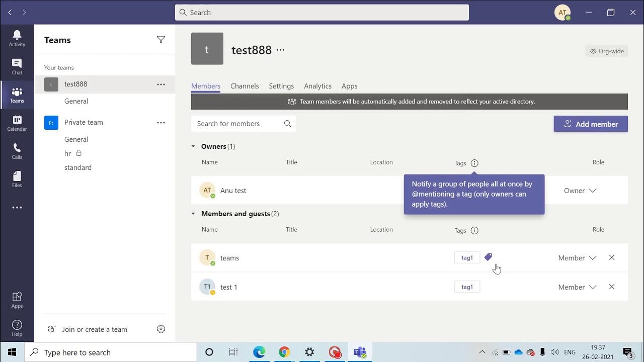The width and height of the screenshot is (644, 362).
Task: Select Private team in the list
Action: point(105,122)
